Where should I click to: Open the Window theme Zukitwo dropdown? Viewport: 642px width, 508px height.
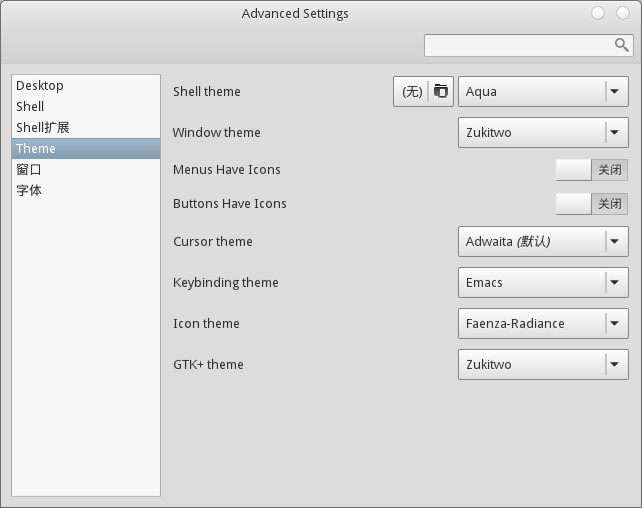(543, 132)
